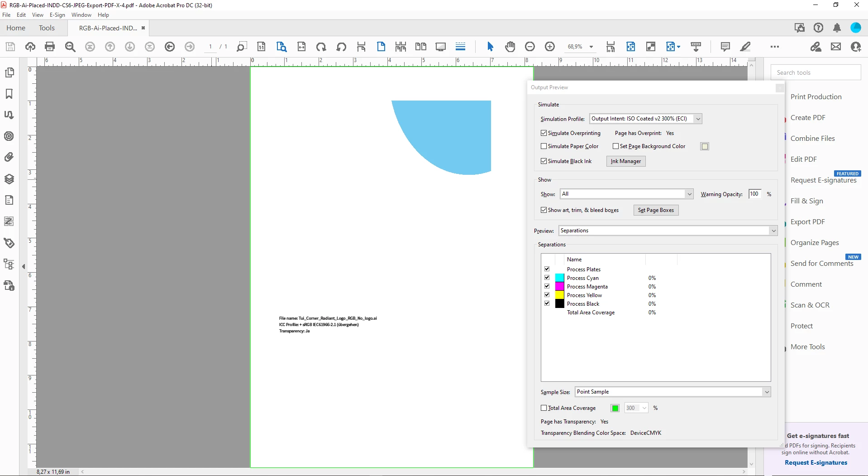Click the current page number field
This screenshot has height=476, width=868.
(210, 47)
